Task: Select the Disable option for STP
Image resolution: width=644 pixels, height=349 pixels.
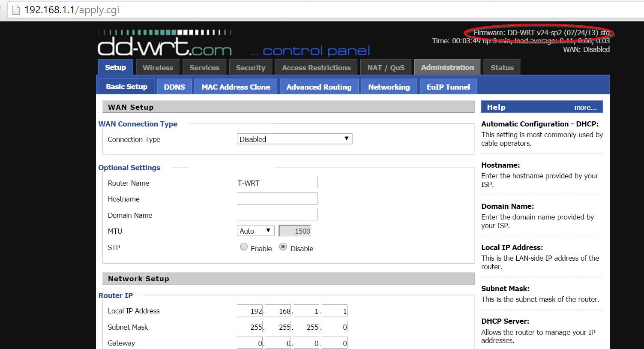Action: tap(282, 247)
